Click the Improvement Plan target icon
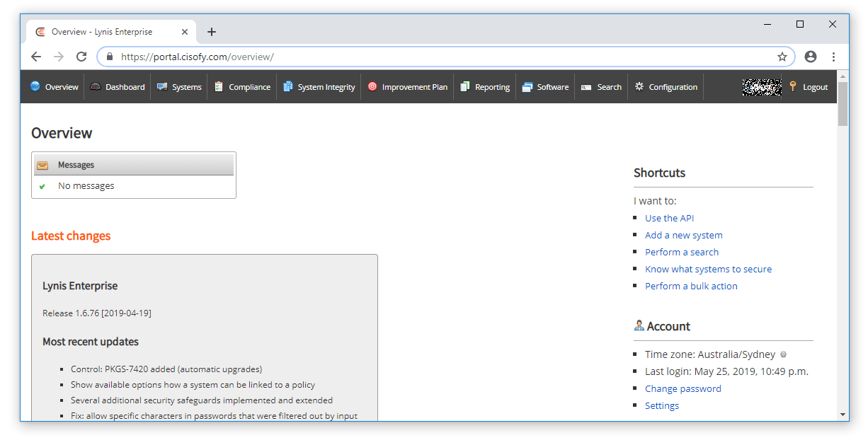Viewport: 868px width, 445px height. (x=372, y=86)
